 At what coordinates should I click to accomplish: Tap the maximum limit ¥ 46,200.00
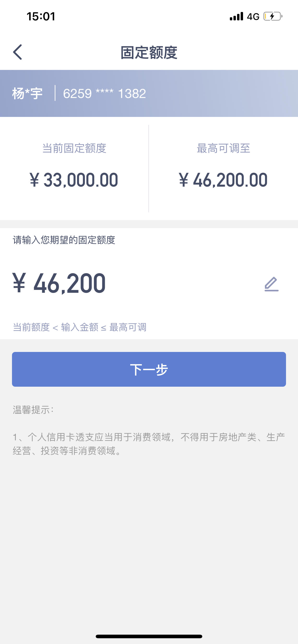click(x=223, y=180)
